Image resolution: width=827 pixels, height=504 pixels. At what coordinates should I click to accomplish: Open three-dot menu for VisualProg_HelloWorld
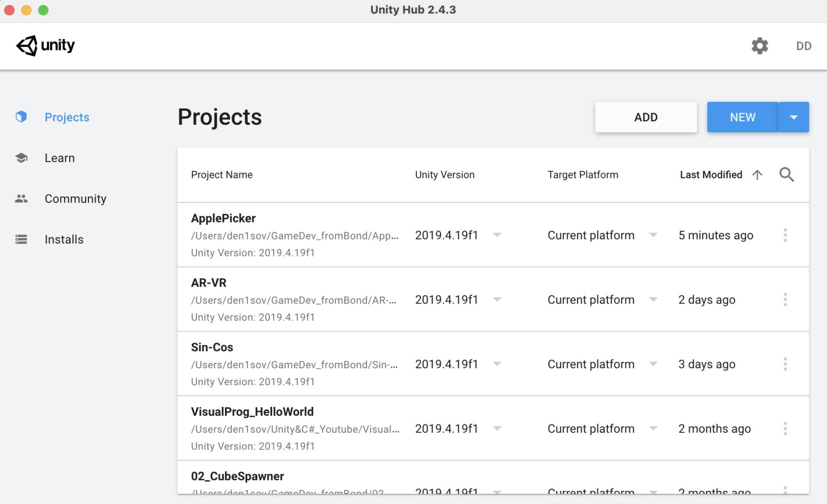pos(785,428)
